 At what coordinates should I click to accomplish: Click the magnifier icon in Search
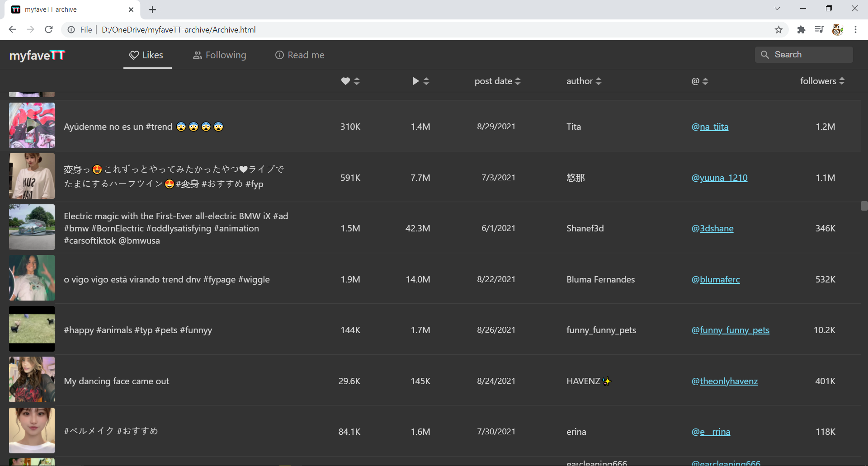765,55
